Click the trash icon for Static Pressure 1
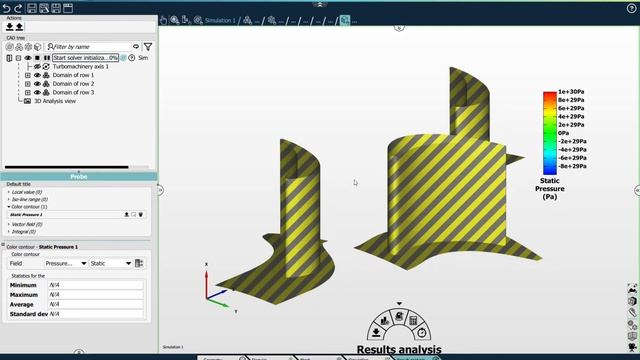This screenshot has width=640, height=360. point(141,215)
